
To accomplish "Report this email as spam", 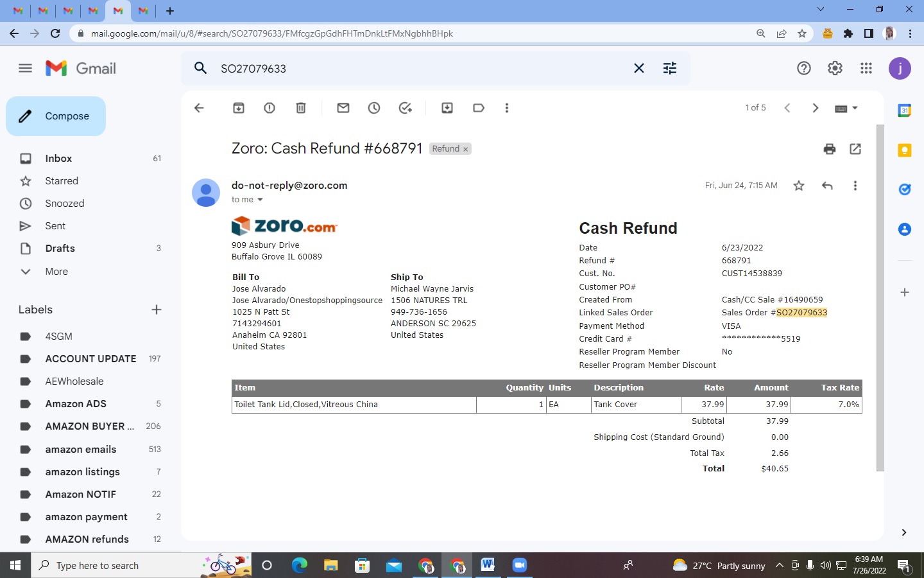I will pos(269,108).
